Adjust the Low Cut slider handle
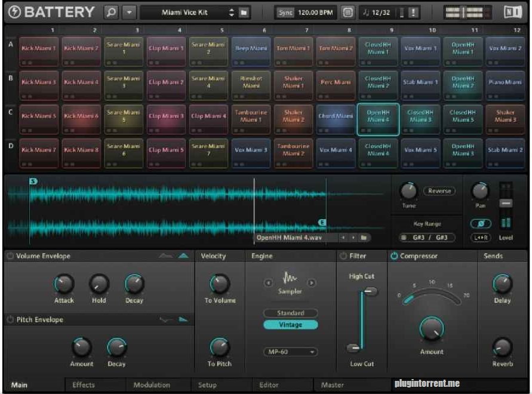The height and width of the screenshot is (394, 532). [x=353, y=347]
